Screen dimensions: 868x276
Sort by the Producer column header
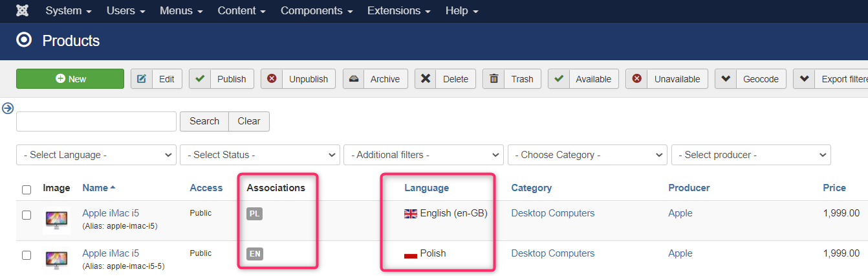pos(689,188)
